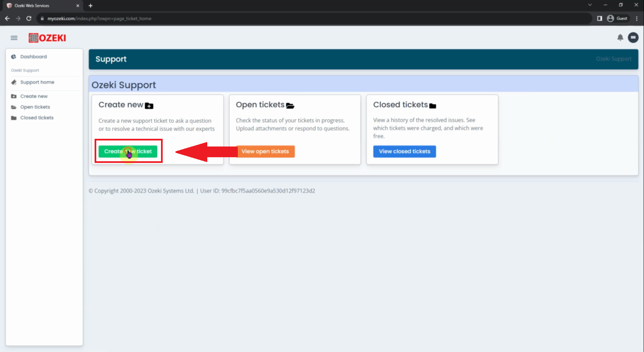The width and height of the screenshot is (644, 352).
Task: Select the Ozeki Web Services tab
Action: point(43,6)
